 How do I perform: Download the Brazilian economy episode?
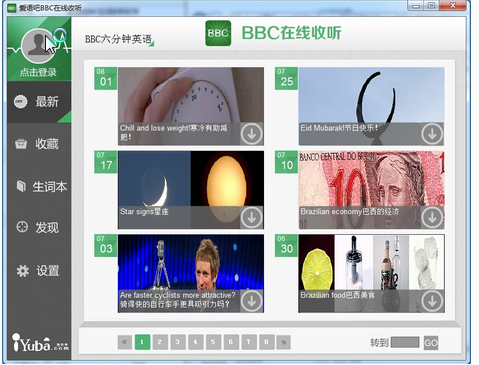tap(432, 217)
